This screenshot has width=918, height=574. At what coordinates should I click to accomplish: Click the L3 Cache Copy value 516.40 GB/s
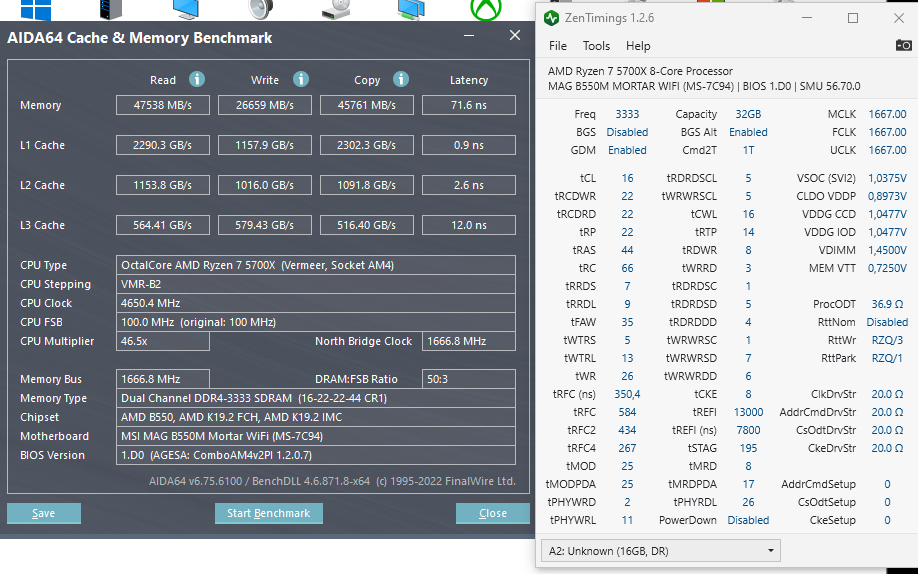(x=366, y=225)
